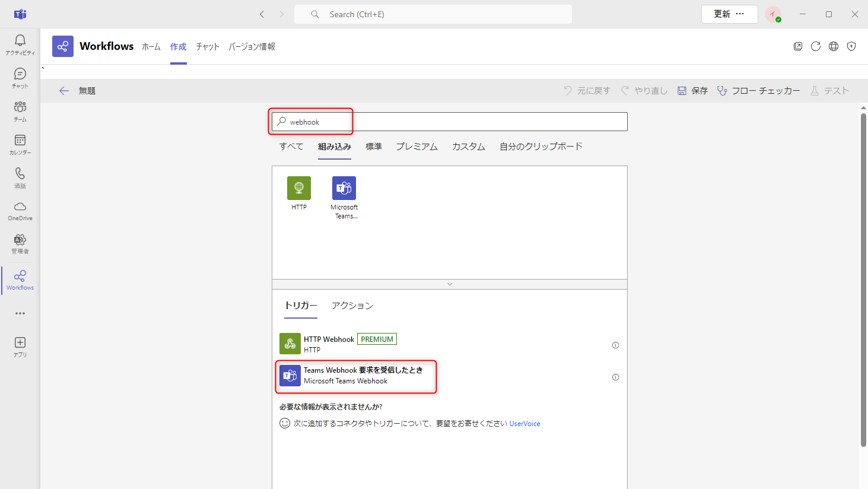Viewport: 868px width, 489px height.
Task: Open the バージョン情報 tab
Action: click(252, 46)
